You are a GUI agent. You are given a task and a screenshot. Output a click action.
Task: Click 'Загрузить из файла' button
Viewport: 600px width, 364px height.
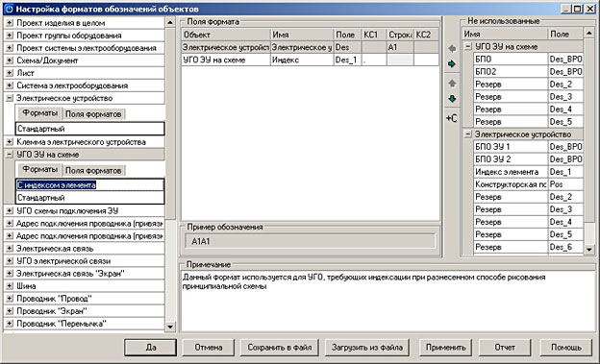pos(367,347)
